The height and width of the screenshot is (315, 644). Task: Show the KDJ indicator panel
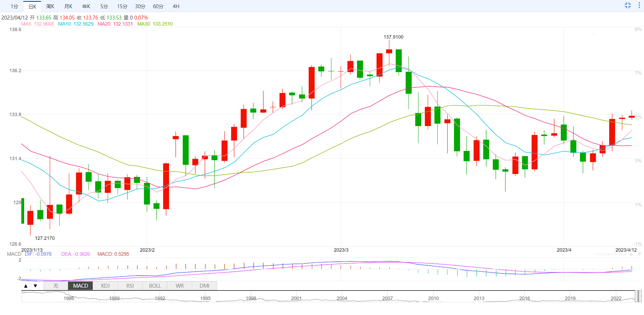(x=105, y=286)
